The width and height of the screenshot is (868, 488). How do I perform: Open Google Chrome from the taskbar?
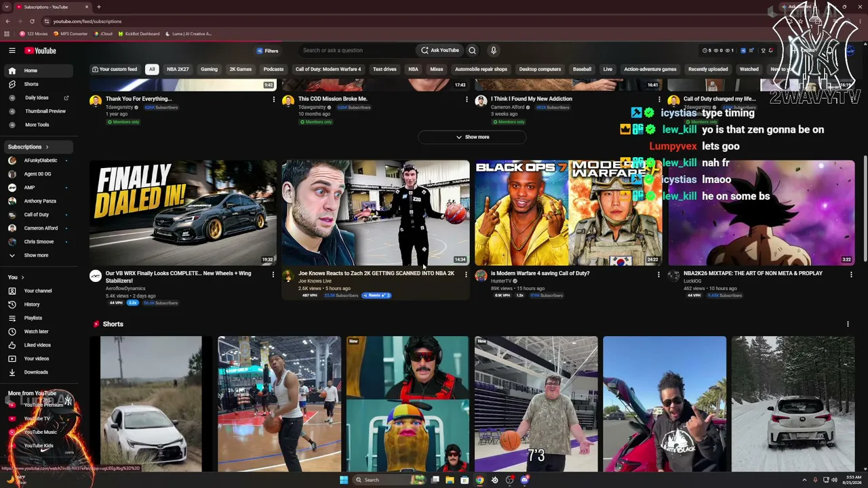click(479, 480)
